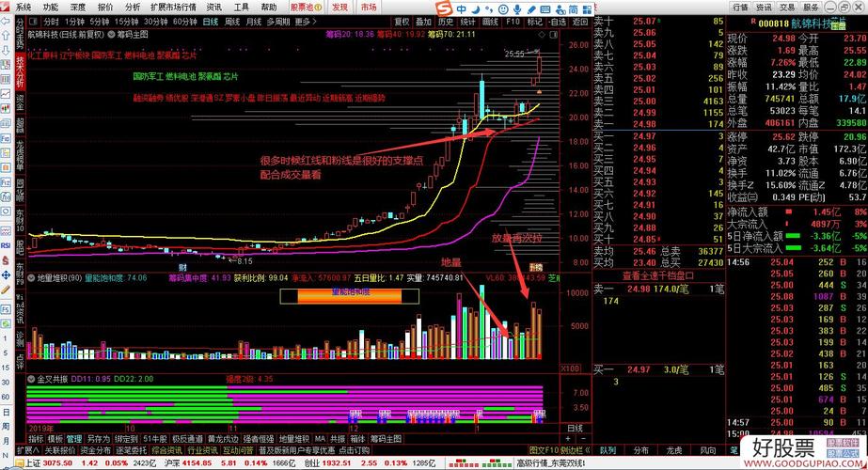Click the 日线 period label at chart bottom
Screen dimensions: 868x470
(x=576, y=428)
